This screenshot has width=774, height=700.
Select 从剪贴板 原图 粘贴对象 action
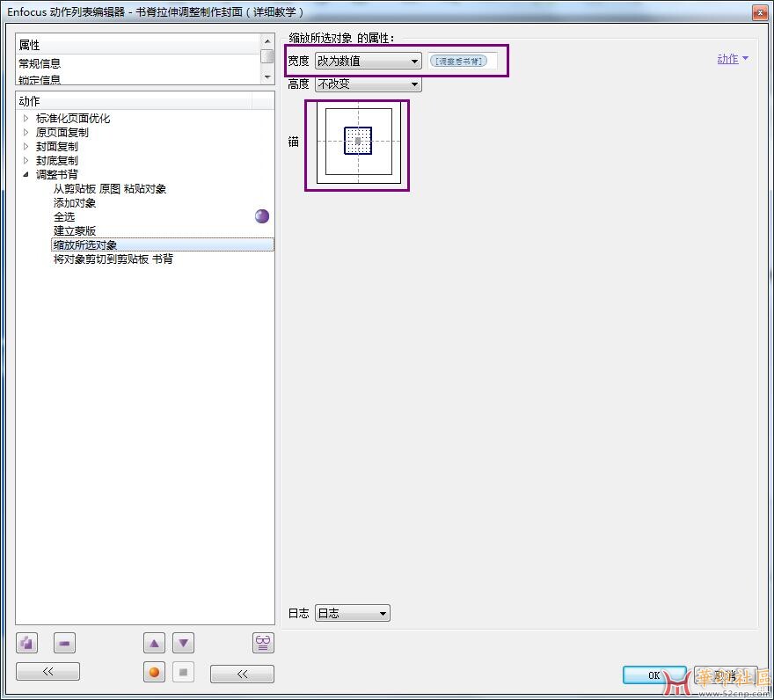[110, 188]
